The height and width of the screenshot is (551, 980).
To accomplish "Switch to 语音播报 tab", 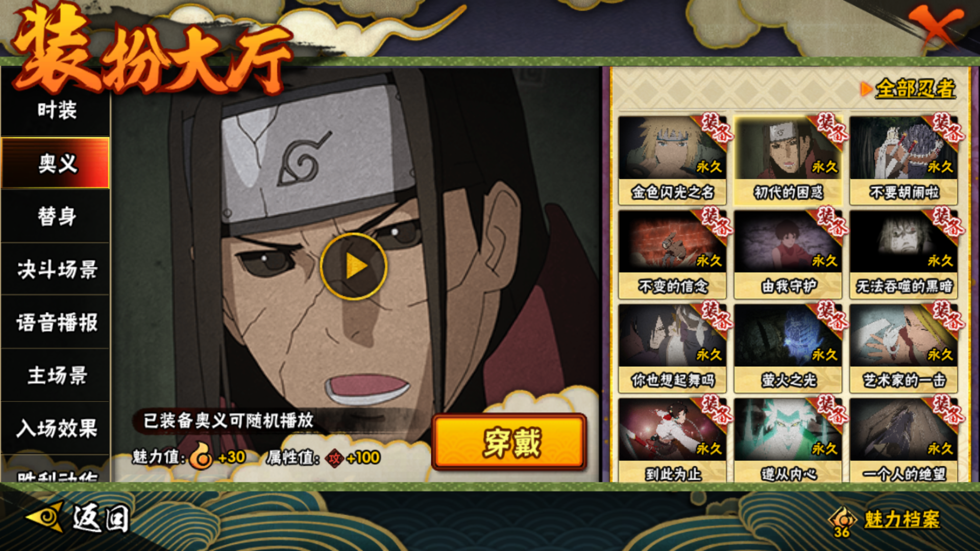I will pos(56,322).
